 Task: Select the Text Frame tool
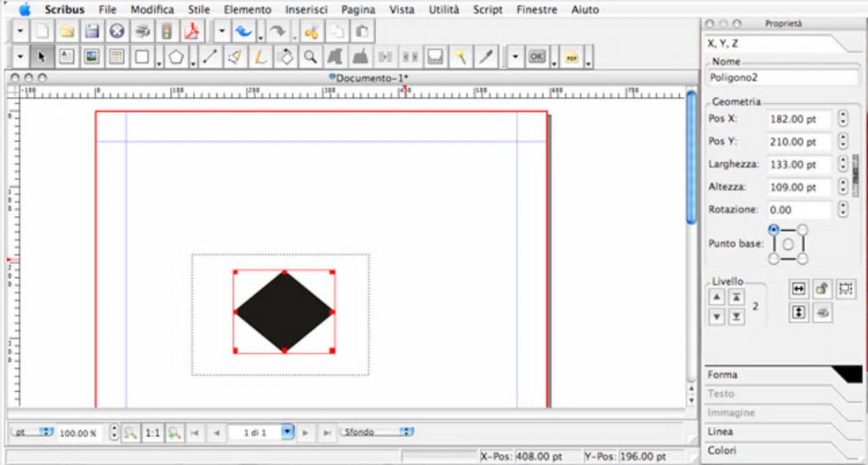click(x=66, y=57)
